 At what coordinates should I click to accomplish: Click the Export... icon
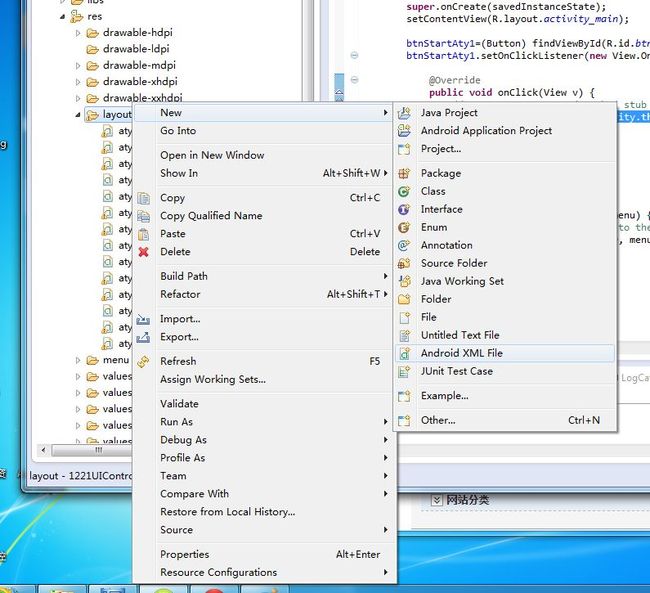(x=143, y=337)
